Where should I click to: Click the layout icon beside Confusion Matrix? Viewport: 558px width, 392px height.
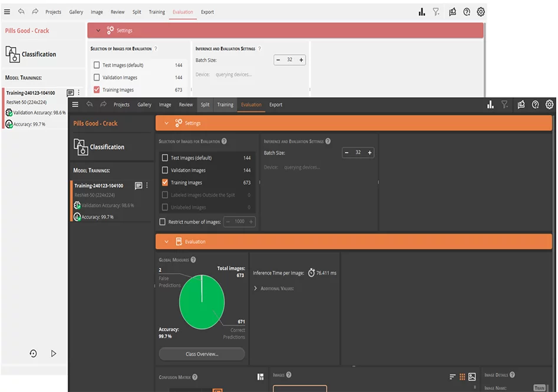(260, 377)
